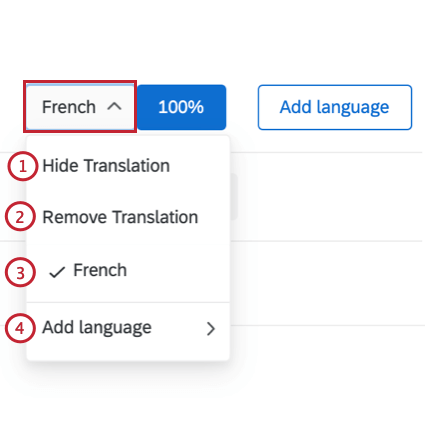The height and width of the screenshot is (422, 425).
Task: Click the word Remove in the menu
Action: pyautogui.click(x=75, y=217)
